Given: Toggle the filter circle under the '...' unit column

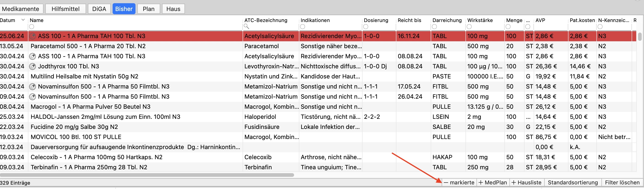Looking at the screenshot, I should [528, 27].
